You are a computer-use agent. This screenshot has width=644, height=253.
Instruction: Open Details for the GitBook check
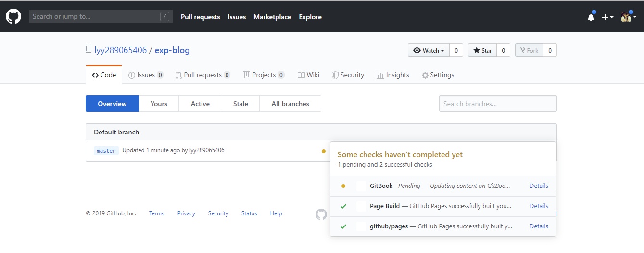[539, 186]
